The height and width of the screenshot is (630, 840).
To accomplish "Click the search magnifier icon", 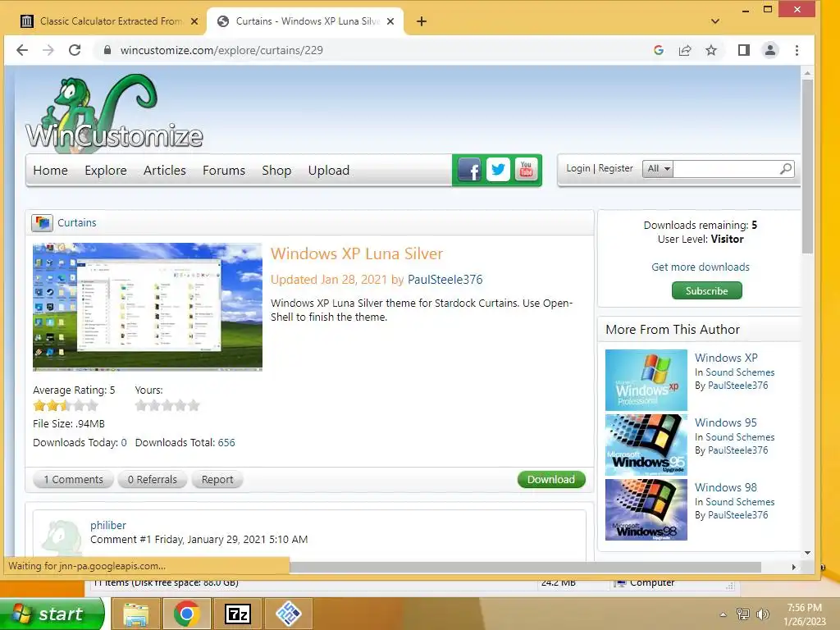I will coord(786,169).
